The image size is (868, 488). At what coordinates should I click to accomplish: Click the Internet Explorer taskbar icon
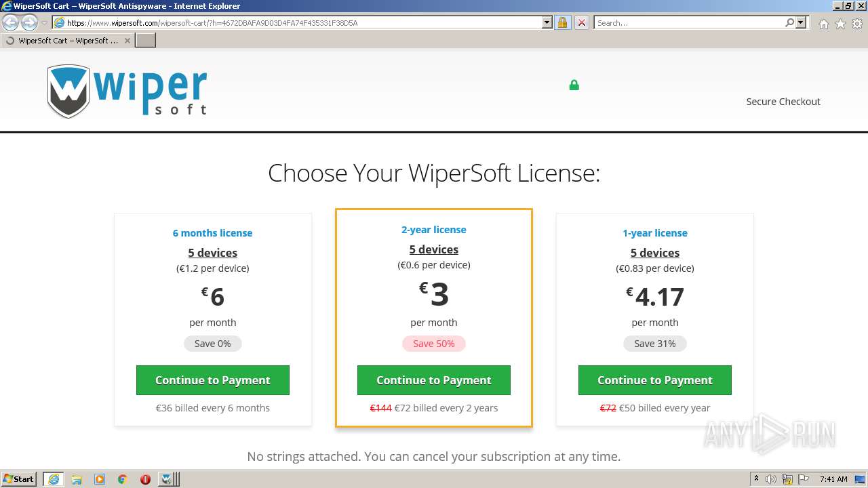[54, 479]
